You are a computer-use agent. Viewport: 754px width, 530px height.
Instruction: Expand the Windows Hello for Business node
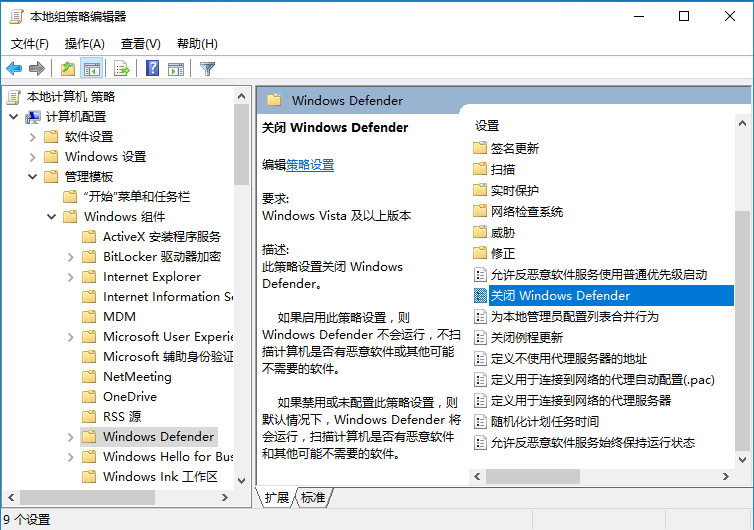[71, 456]
